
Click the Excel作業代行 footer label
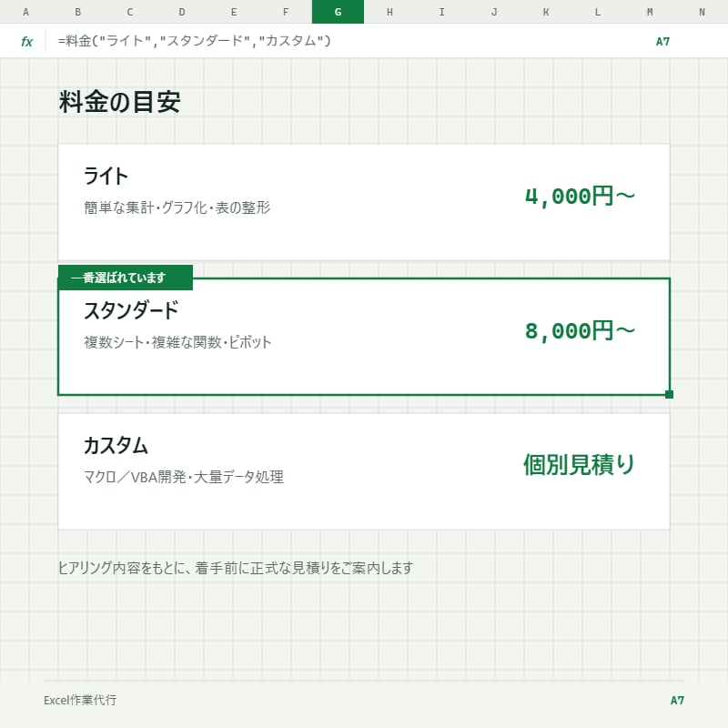tap(80, 700)
